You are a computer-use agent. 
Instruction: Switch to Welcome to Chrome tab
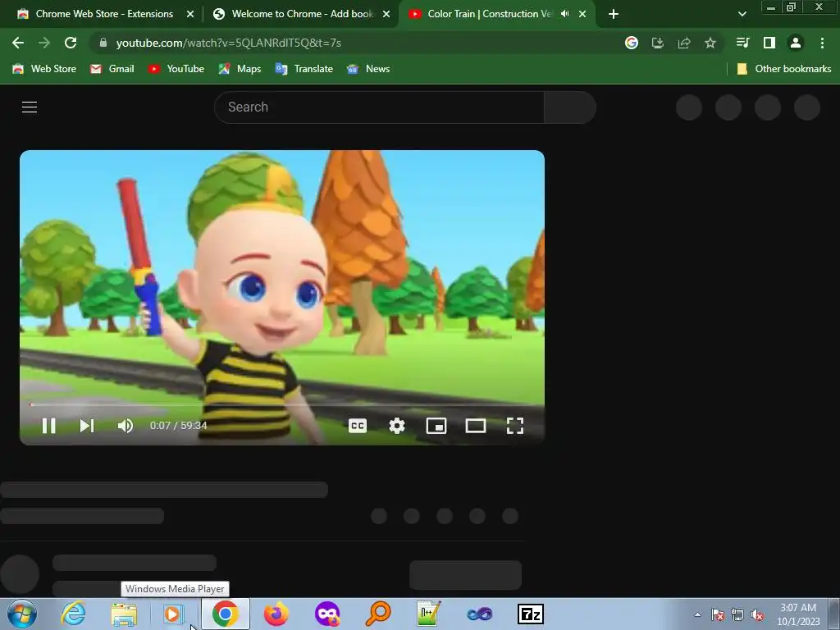[x=300, y=14]
